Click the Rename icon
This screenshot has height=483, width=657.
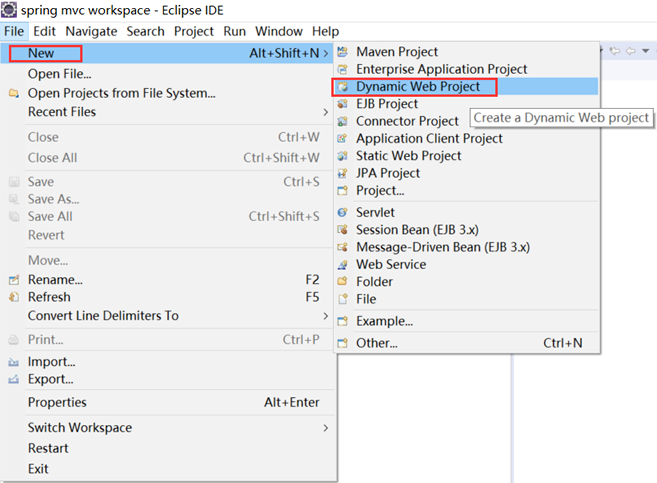pos(14,279)
